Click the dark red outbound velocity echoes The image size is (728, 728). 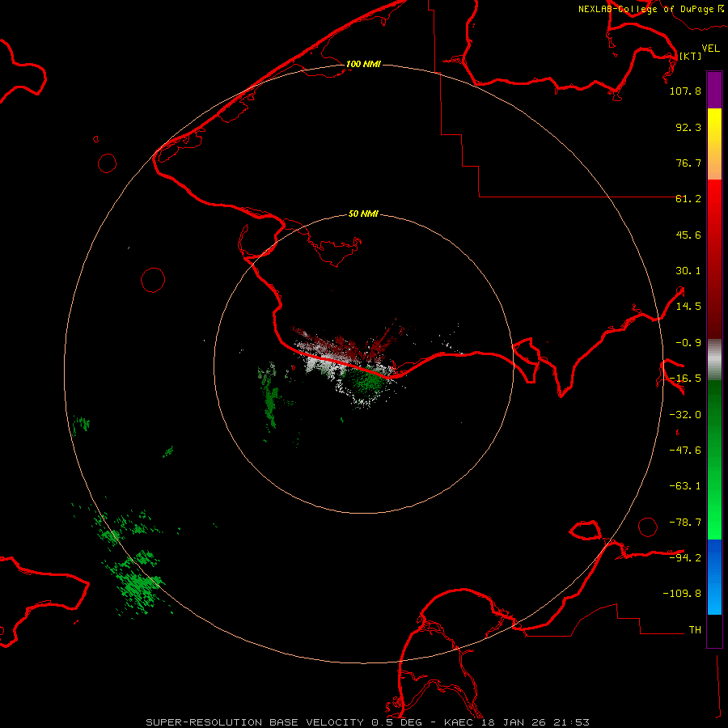click(x=346, y=345)
